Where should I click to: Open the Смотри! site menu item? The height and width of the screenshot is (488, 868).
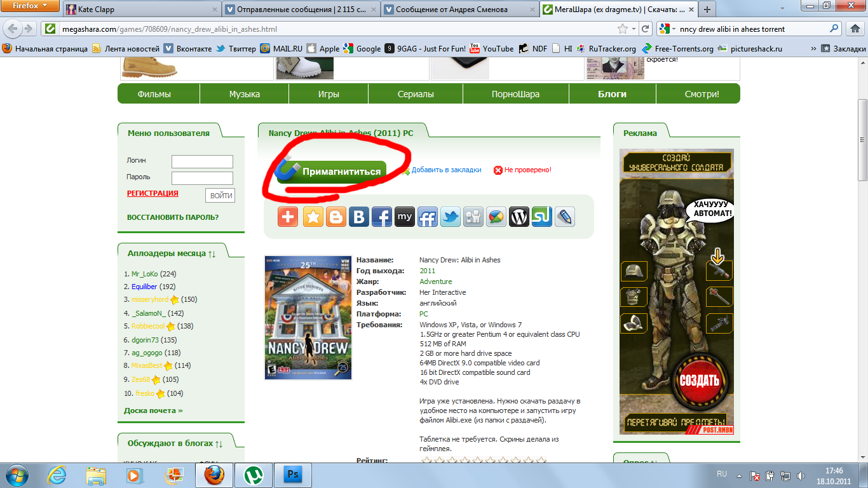[702, 94]
